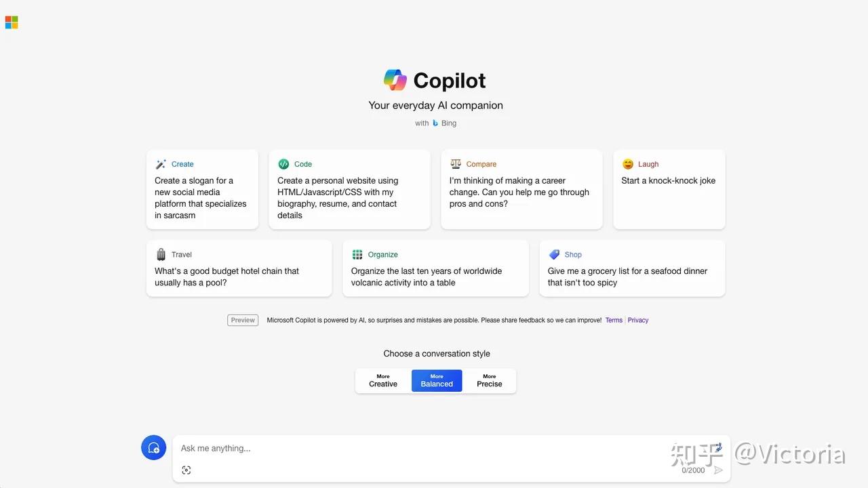868x488 pixels.
Task: Select the More Creative conversation style
Action: 382,380
